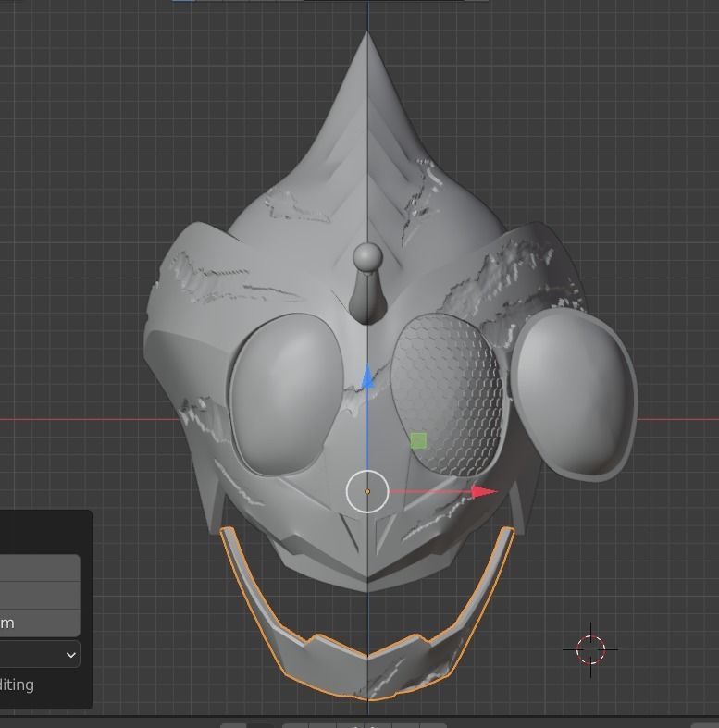Grab the blue Z-axis move arrow
The image size is (719, 728).
367,377
